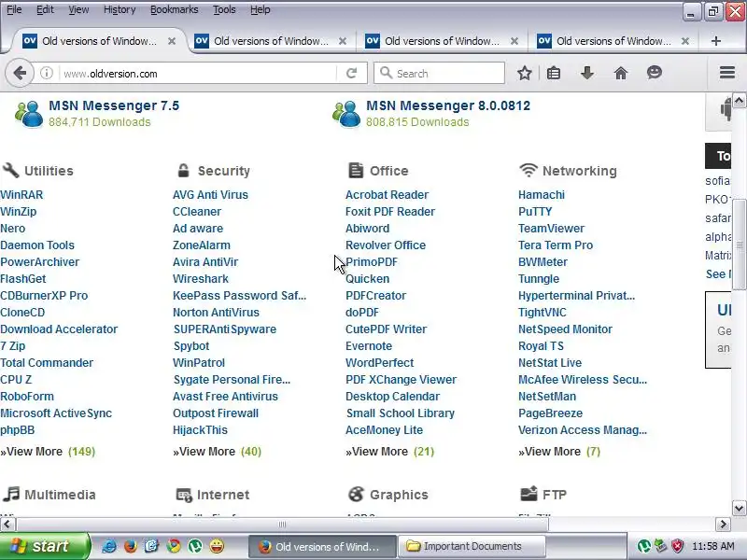Screen dimensions: 747x560
Task: Click the horizontal scrollbar thumb
Action: [282, 525]
